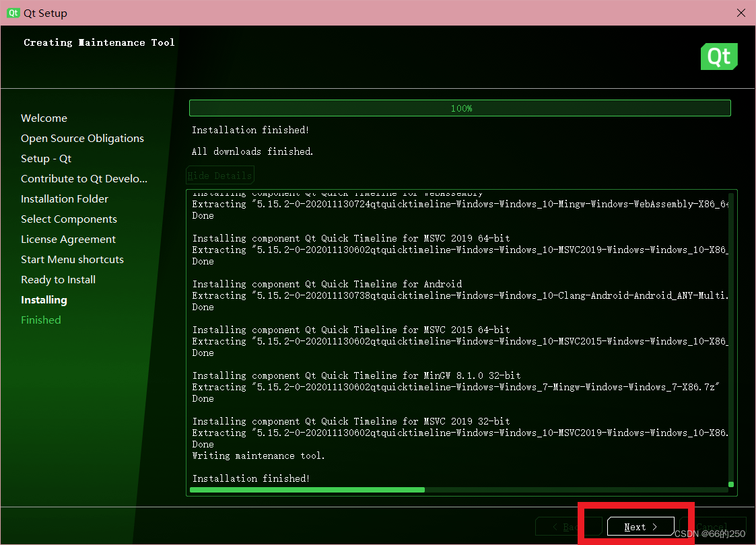Click the last 'Installation finished!' log line
Viewport: 756px width, 545px height.
tap(250, 478)
